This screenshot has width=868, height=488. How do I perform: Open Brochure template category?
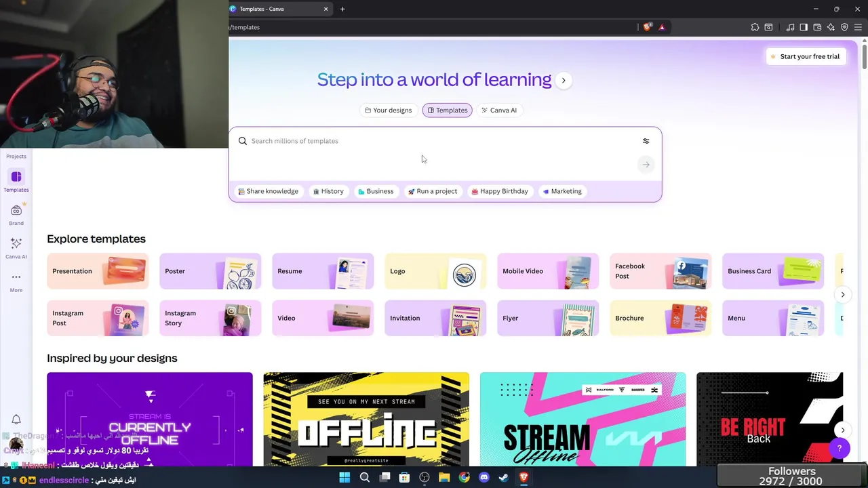tap(660, 318)
